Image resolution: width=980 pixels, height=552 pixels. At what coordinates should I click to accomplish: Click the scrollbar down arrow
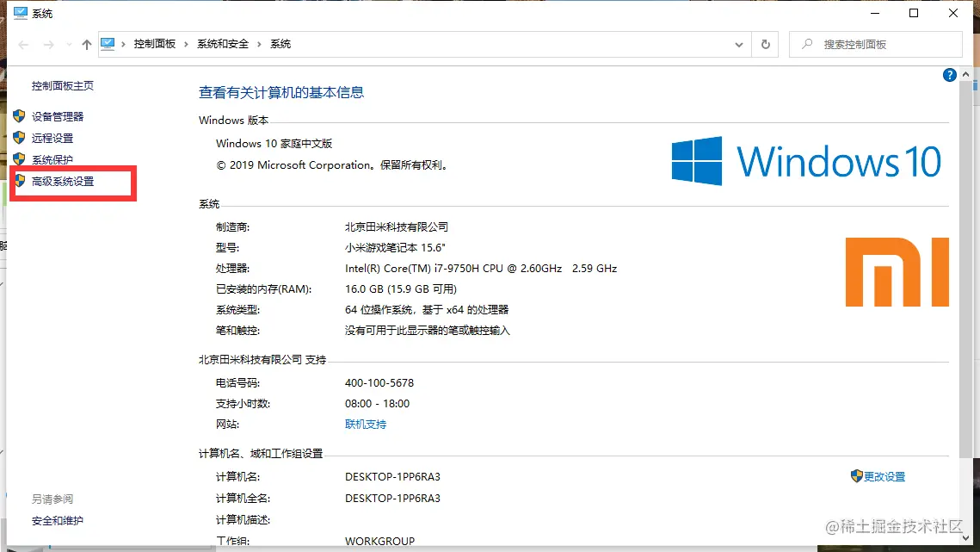pos(965,538)
